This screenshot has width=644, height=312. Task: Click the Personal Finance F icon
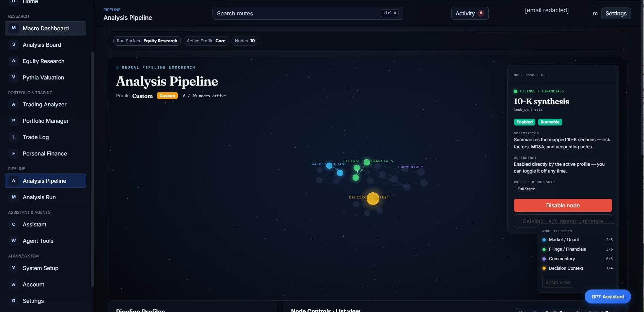click(x=14, y=153)
